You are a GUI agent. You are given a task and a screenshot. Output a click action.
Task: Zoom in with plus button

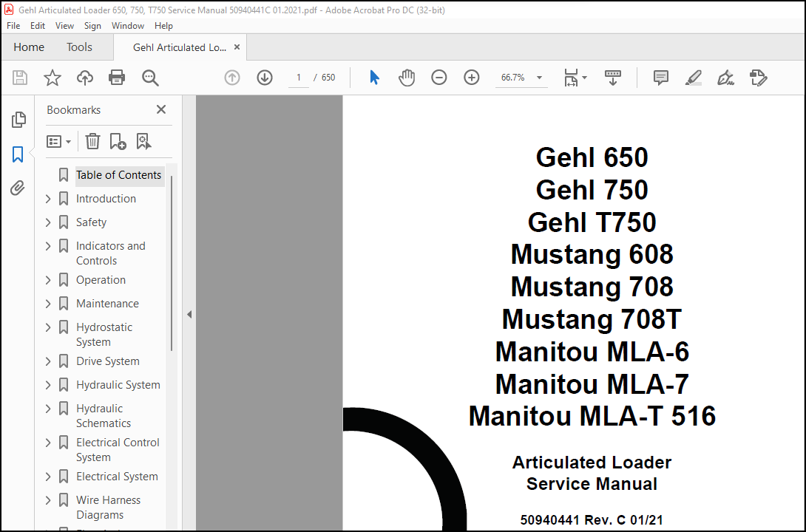click(x=471, y=78)
